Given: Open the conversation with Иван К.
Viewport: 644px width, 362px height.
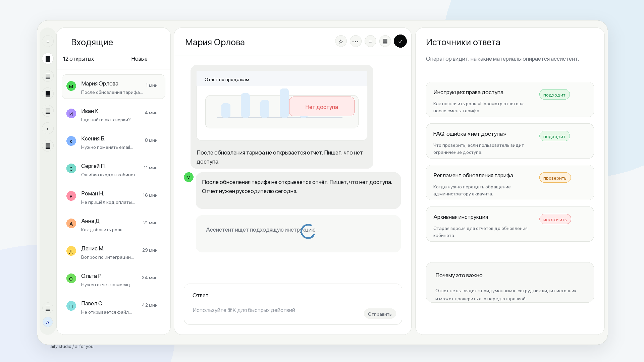Looking at the screenshot, I should [x=113, y=115].
